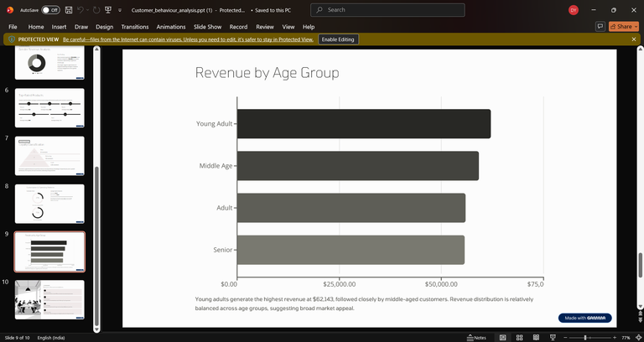Open the Help tab

(309, 27)
